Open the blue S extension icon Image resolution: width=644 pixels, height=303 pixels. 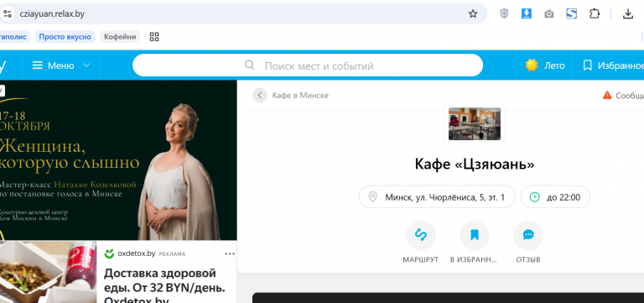click(x=571, y=14)
